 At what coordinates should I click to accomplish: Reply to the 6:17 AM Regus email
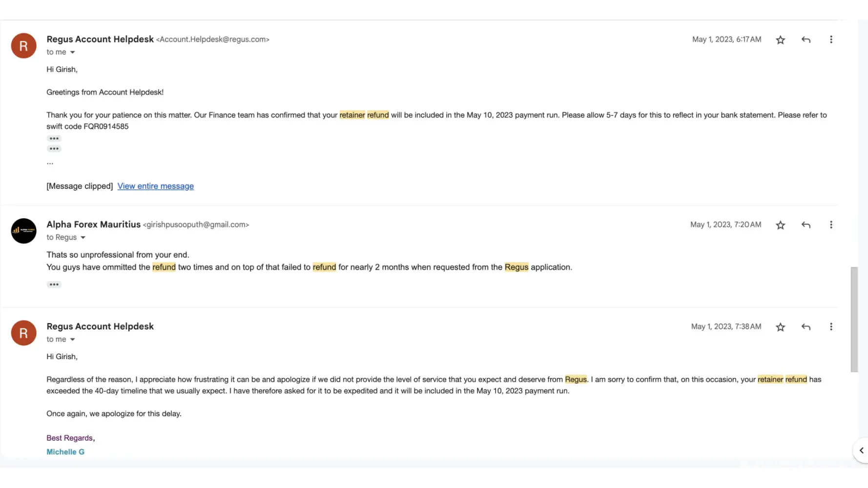tap(806, 40)
